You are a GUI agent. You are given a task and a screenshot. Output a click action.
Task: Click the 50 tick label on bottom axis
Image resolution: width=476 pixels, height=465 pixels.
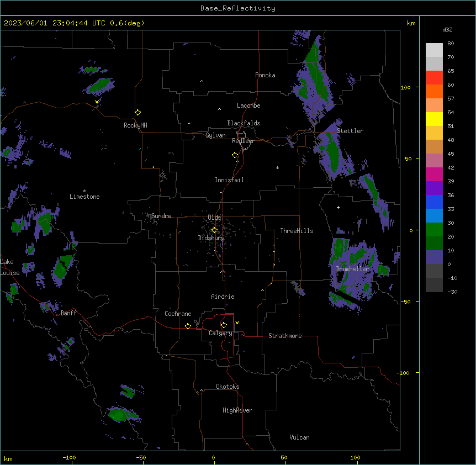[x=283, y=457]
